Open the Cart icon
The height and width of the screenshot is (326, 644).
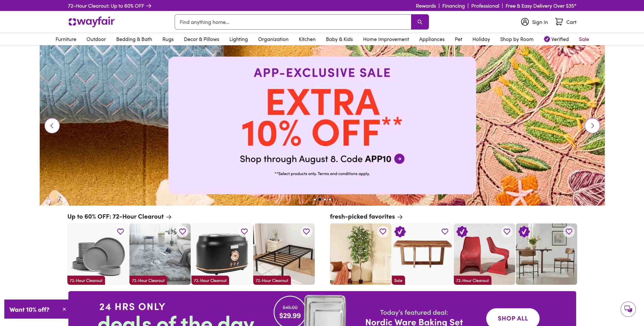click(x=559, y=22)
